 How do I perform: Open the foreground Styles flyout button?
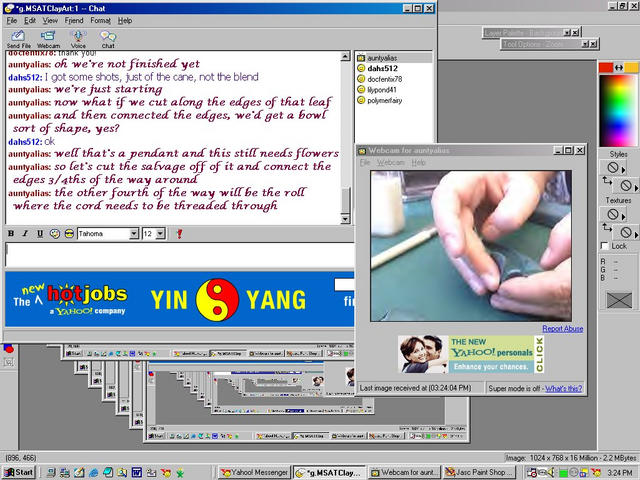pyautogui.click(x=613, y=168)
